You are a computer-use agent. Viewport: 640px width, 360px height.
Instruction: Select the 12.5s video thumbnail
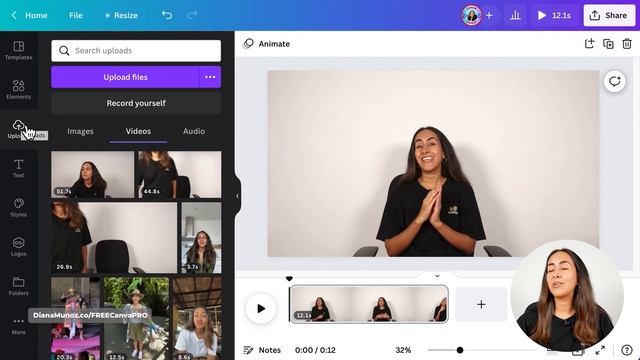(136, 318)
